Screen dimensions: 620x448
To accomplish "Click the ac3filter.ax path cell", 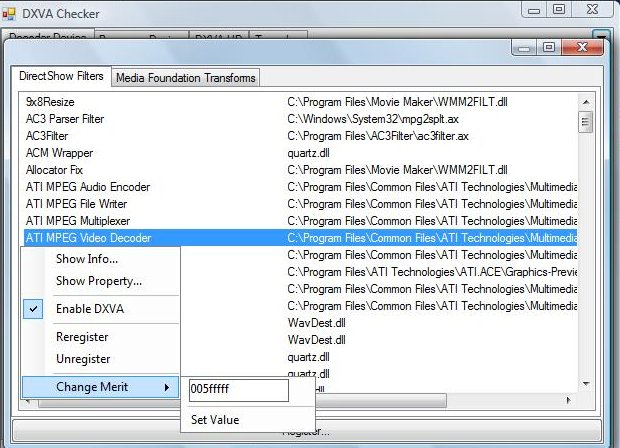I will click(x=378, y=136).
